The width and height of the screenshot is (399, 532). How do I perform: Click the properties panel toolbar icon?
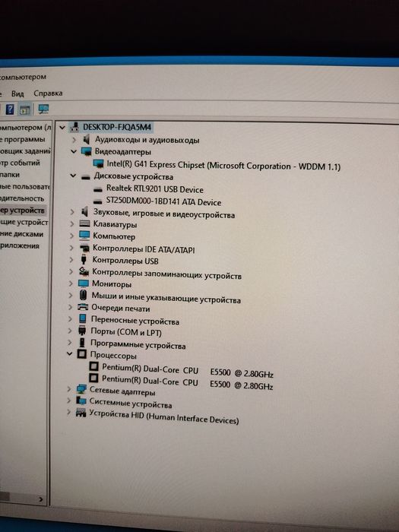[25, 109]
